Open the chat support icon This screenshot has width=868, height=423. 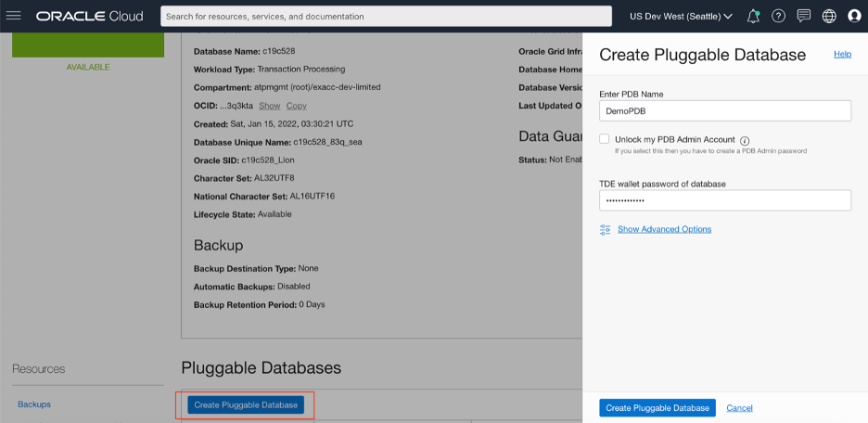tap(804, 16)
